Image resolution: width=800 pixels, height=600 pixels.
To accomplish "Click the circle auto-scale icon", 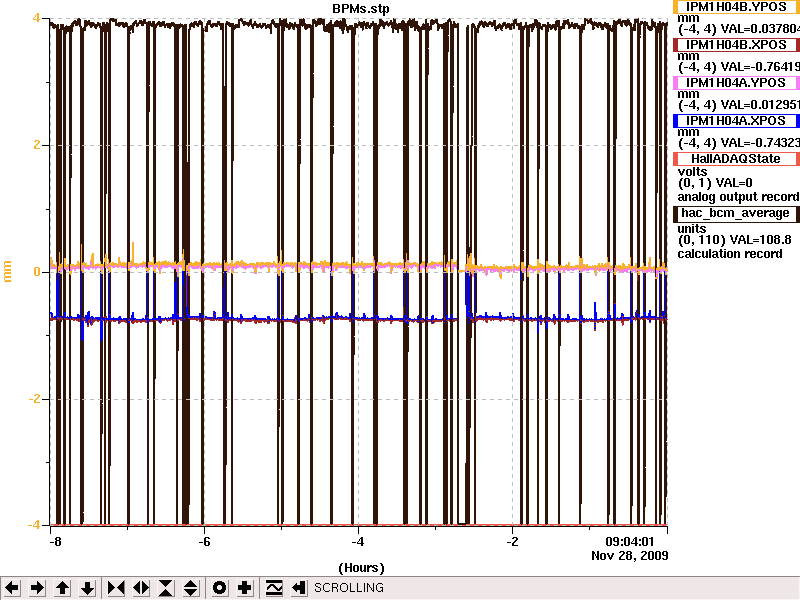I will pyautogui.click(x=219, y=588).
